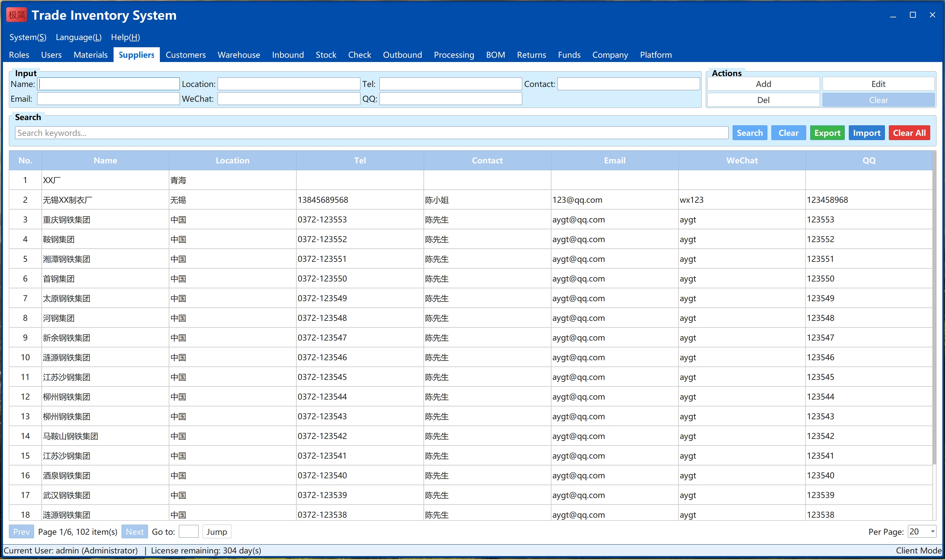Focus the Tel input field

click(450, 84)
